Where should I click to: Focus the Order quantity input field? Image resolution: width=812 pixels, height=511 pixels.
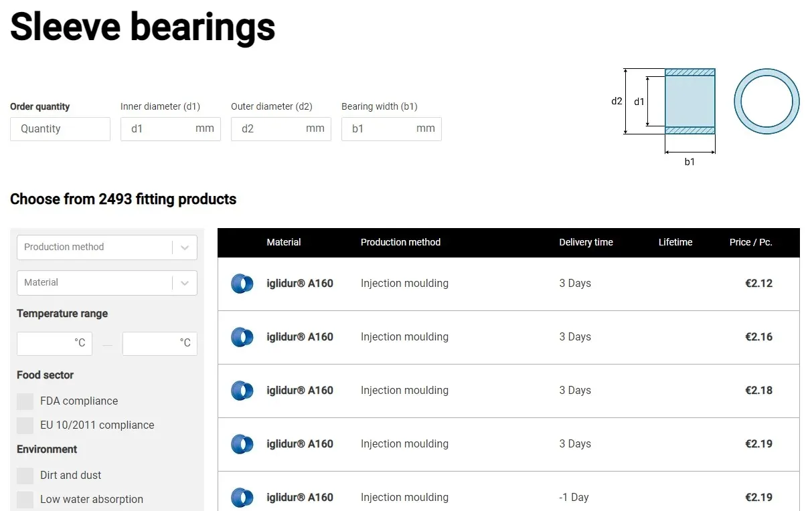click(60, 129)
